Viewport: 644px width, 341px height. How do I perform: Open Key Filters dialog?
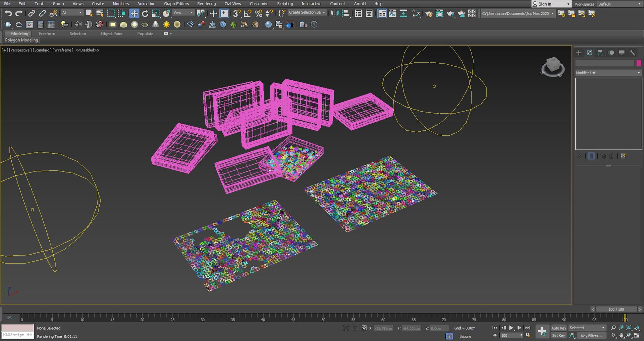coord(591,335)
